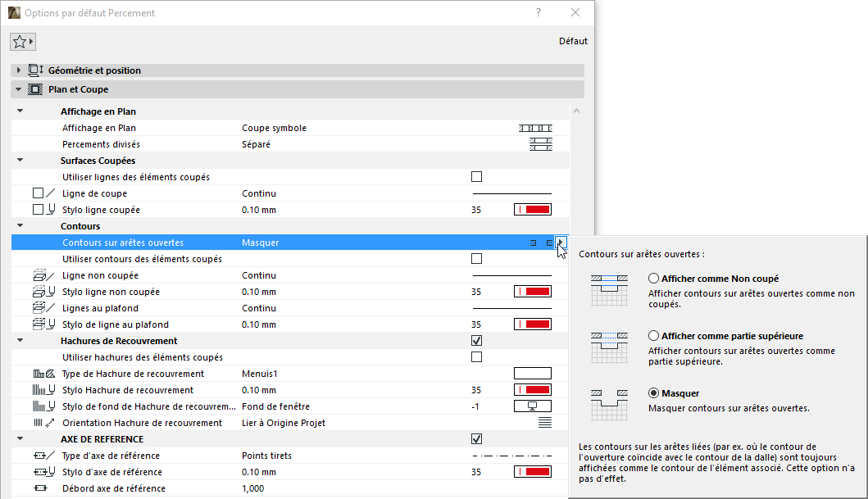Viewport: 868px width, 499px height.
Task: Click the Stylo d'axe de référence icon
Action: (x=43, y=472)
